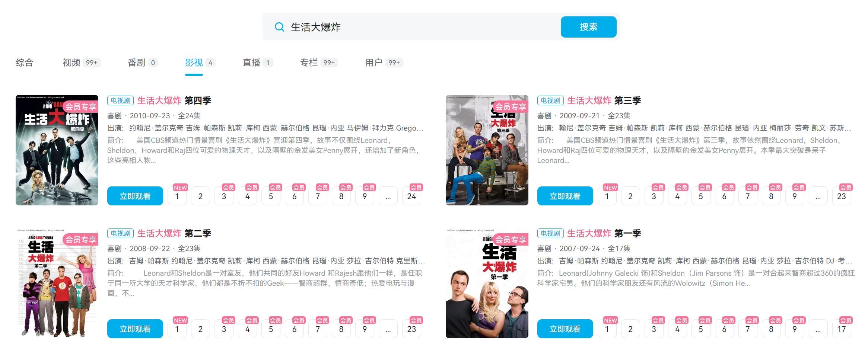Click the 电视剧 tag of 第一季
The height and width of the screenshot is (352, 868).
pyautogui.click(x=550, y=233)
